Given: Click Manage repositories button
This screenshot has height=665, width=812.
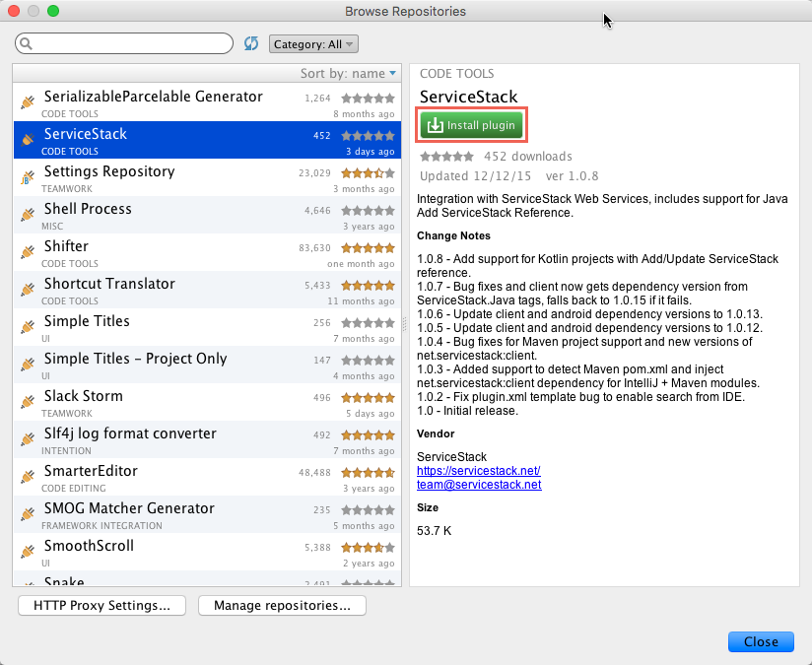Looking at the screenshot, I should [x=282, y=605].
